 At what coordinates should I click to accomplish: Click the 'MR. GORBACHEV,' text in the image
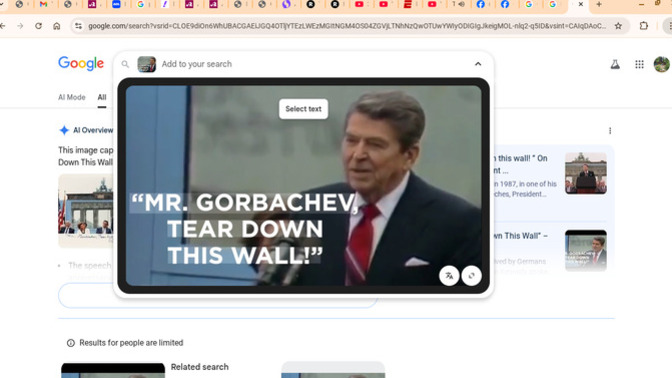click(x=245, y=203)
